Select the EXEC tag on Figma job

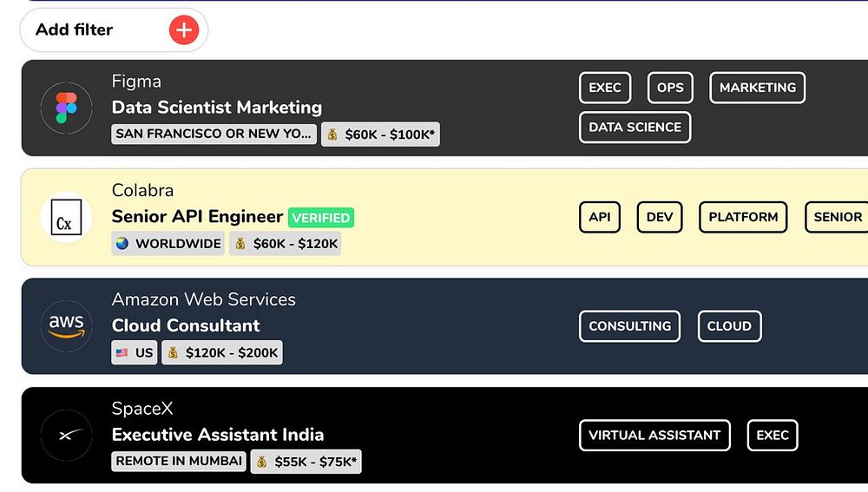click(605, 88)
